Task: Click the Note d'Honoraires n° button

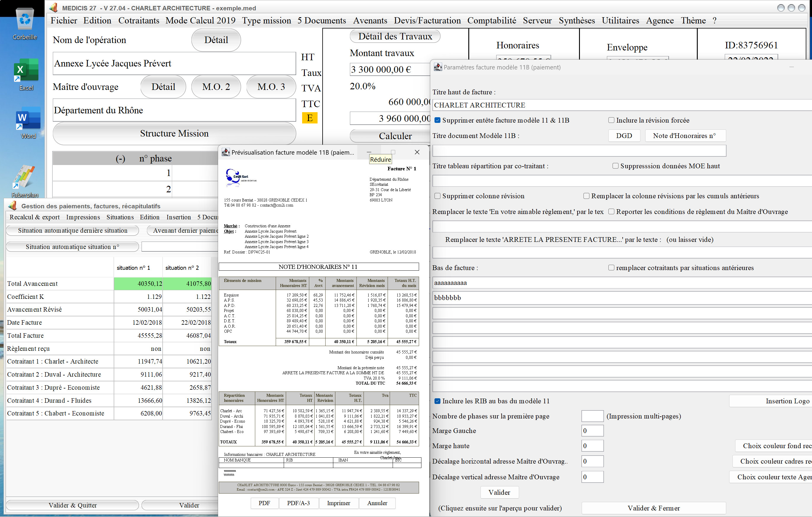Action: pyautogui.click(x=685, y=136)
